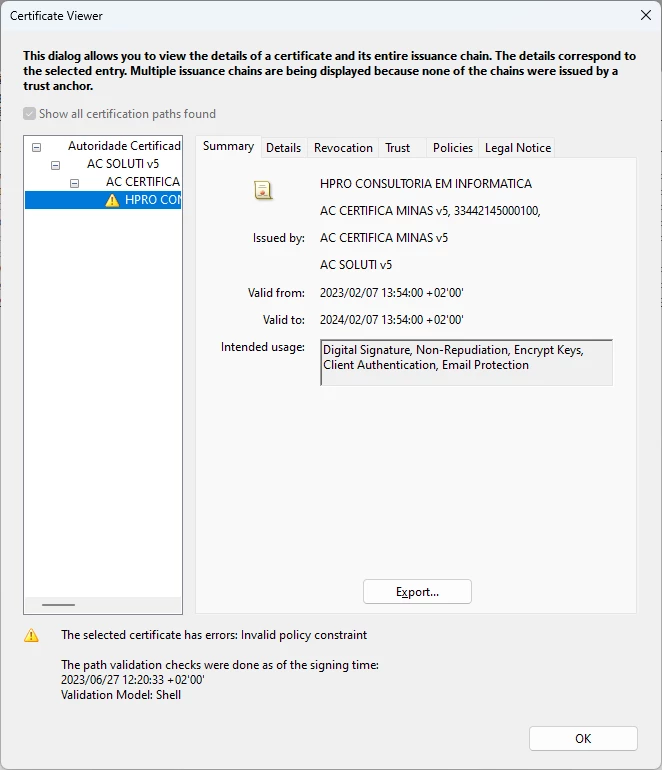Click the HPRO CONSULTORIA EM INFORMATICA name
The image size is (662, 770).
click(x=426, y=184)
